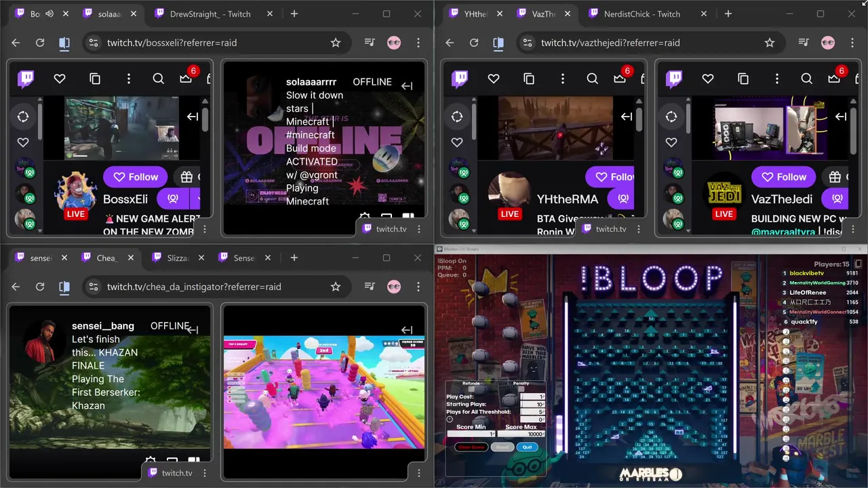Toggle mute on the Bo tab speaker
The image size is (868, 488).
[x=50, y=14]
